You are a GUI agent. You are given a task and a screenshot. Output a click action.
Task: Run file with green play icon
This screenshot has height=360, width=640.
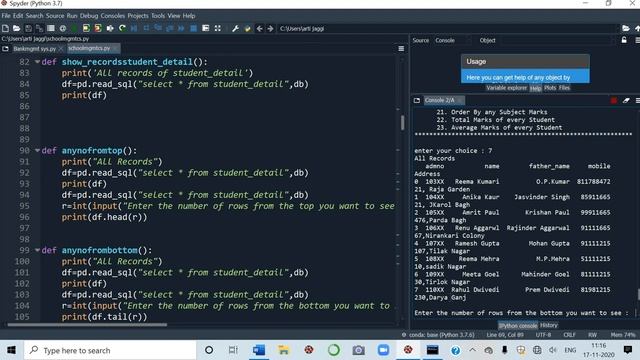74,28
